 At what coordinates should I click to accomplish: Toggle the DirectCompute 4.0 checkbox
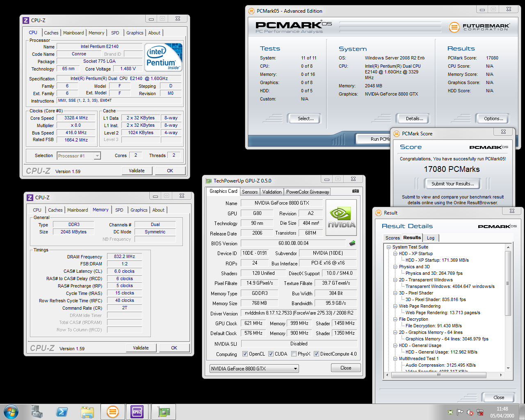coord(316,354)
